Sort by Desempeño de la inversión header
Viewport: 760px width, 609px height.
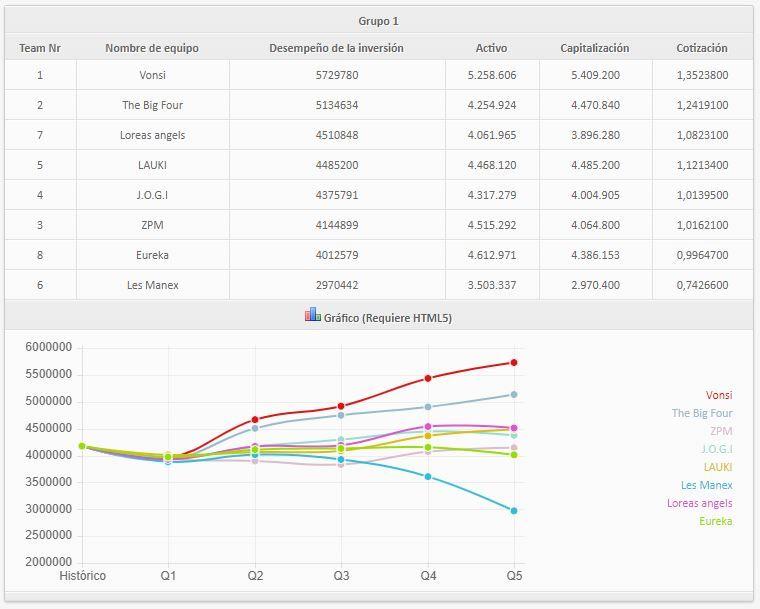pyautogui.click(x=336, y=47)
